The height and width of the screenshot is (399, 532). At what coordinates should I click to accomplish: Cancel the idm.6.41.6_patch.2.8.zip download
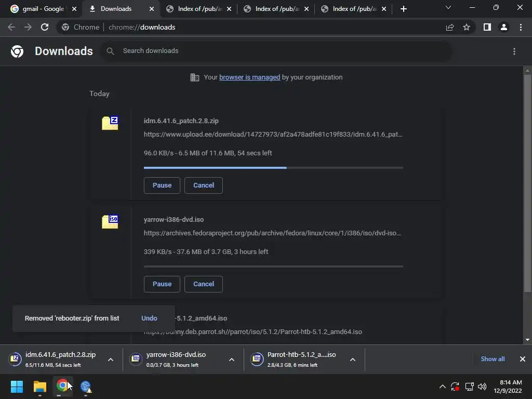pyautogui.click(x=204, y=185)
